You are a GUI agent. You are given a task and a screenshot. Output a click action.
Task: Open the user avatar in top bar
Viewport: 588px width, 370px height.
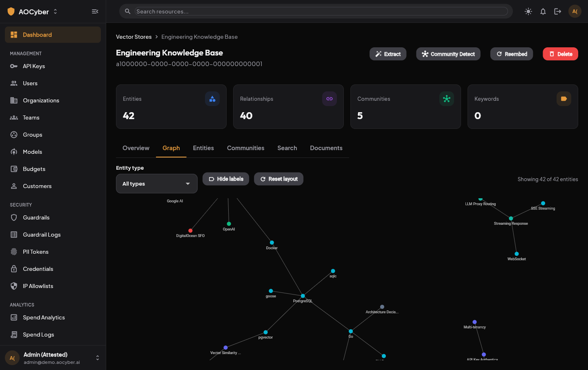(575, 11)
